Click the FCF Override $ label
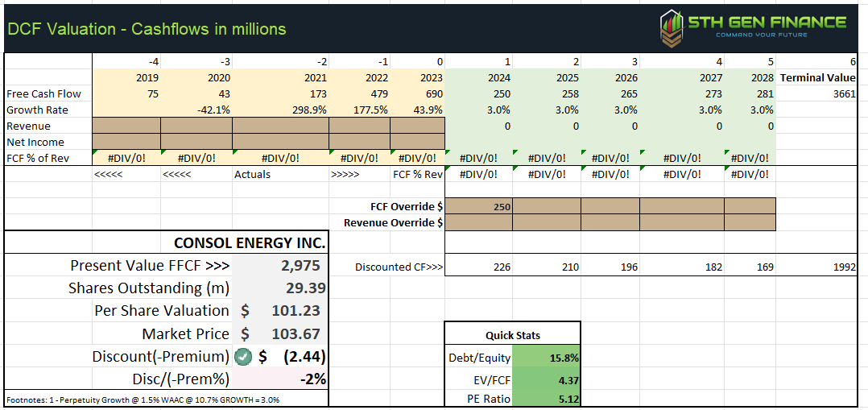Viewport: 868px width, 410px height. pyautogui.click(x=407, y=207)
